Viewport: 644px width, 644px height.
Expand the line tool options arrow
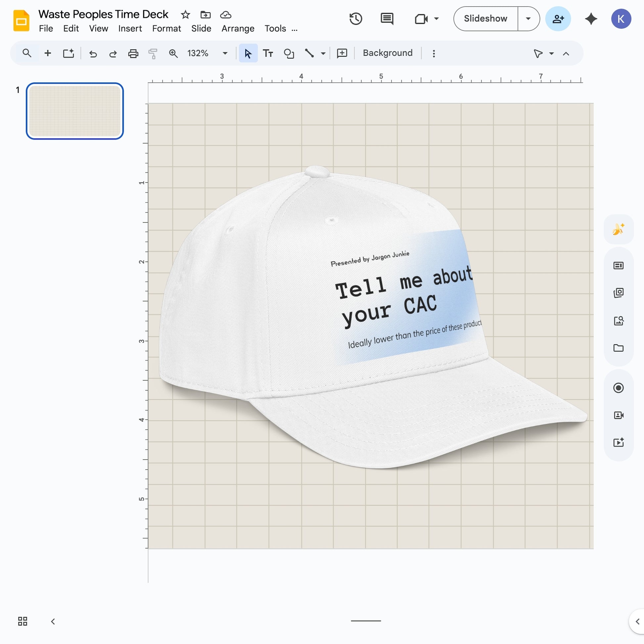322,53
